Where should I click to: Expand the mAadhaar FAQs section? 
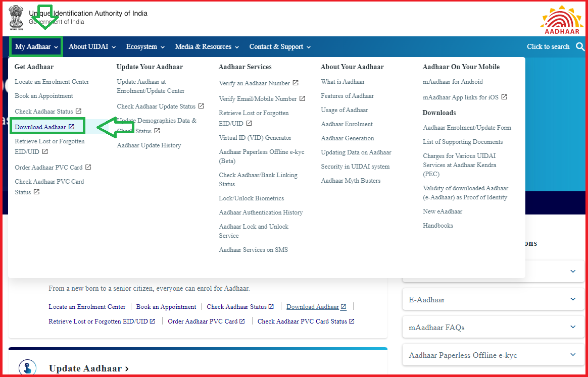point(493,328)
